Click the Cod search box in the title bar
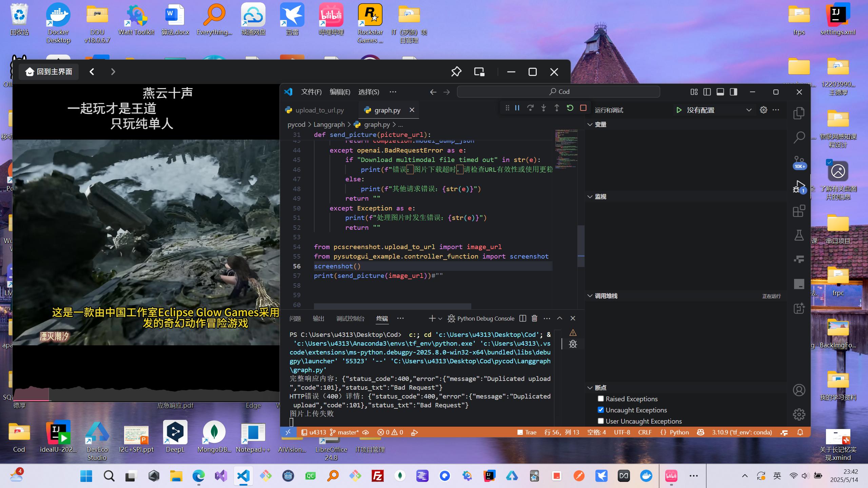Screen dimensions: 868x488 tap(558, 91)
